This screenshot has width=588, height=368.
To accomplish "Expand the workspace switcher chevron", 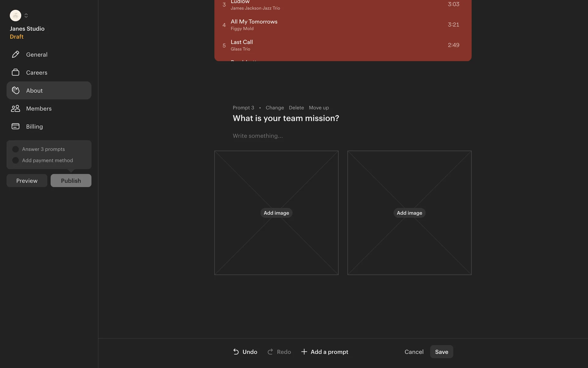I will click(26, 15).
